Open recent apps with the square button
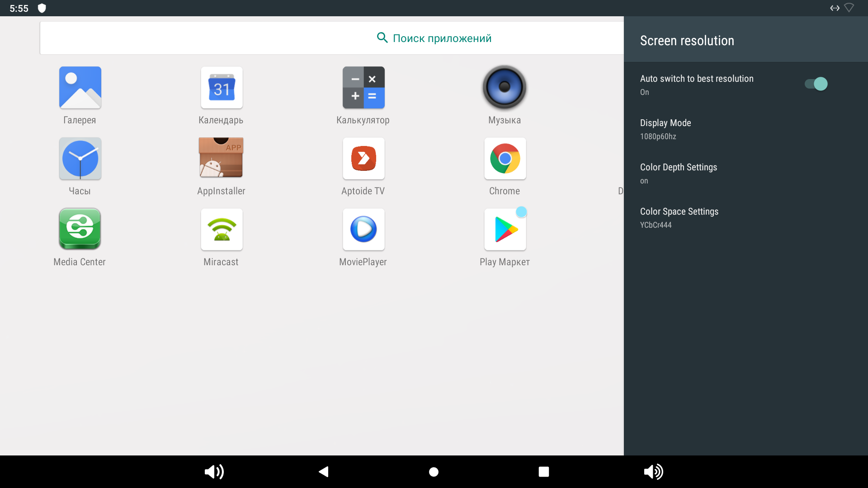This screenshot has height=488, width=868. [x=544, y=472]
